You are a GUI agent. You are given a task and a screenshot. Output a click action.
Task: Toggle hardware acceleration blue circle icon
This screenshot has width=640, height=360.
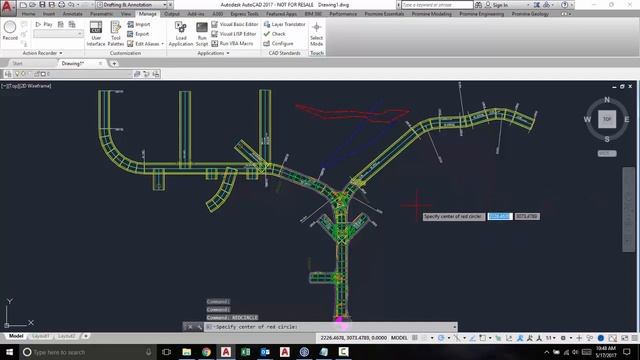[601, 338]
